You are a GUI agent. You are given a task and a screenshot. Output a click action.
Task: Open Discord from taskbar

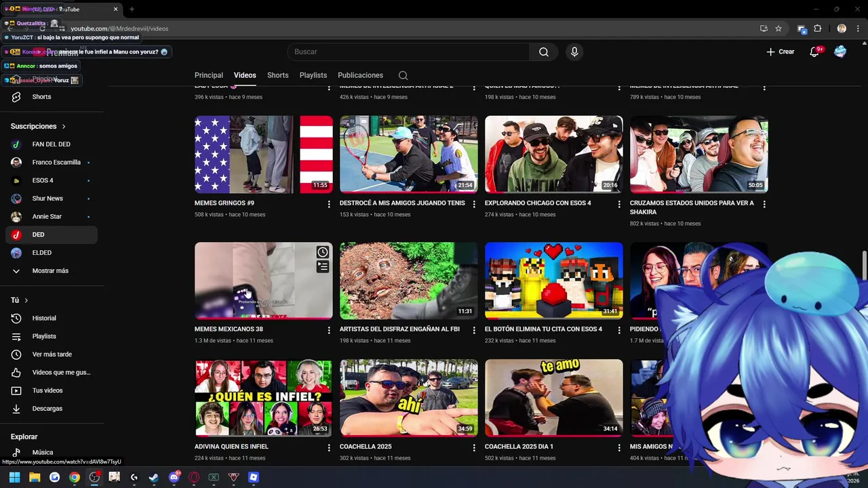[174, 477]
